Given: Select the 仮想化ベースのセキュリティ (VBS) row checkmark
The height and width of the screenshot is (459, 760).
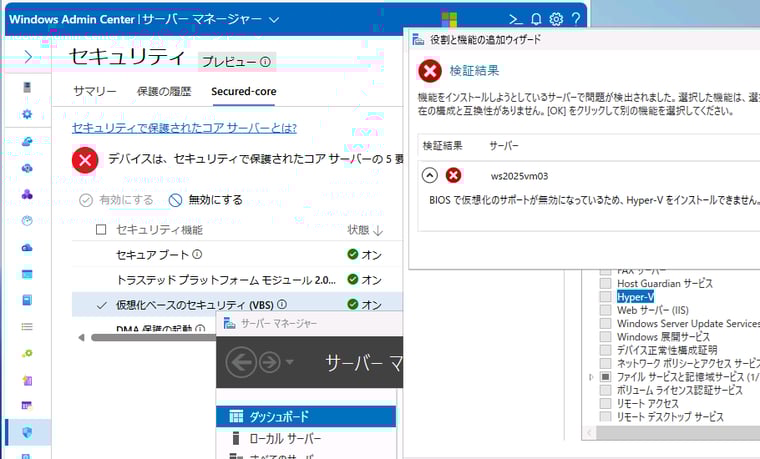Looking at the screenshot, I should point(101,305).
